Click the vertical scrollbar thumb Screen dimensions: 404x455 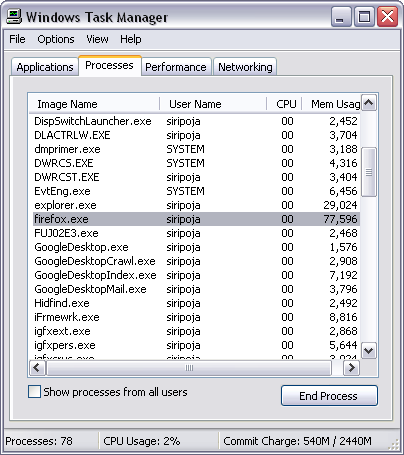click(x=369, y=172)
